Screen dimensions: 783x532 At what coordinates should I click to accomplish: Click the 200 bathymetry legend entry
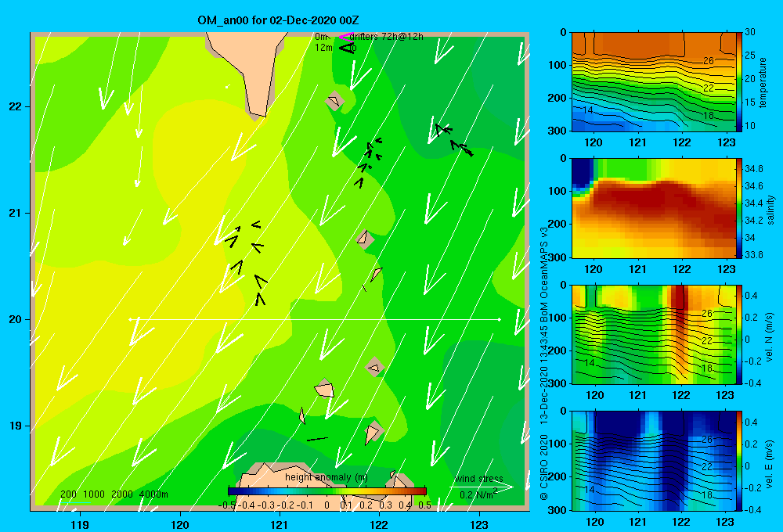pyautogui.click(x=68, y=494)
